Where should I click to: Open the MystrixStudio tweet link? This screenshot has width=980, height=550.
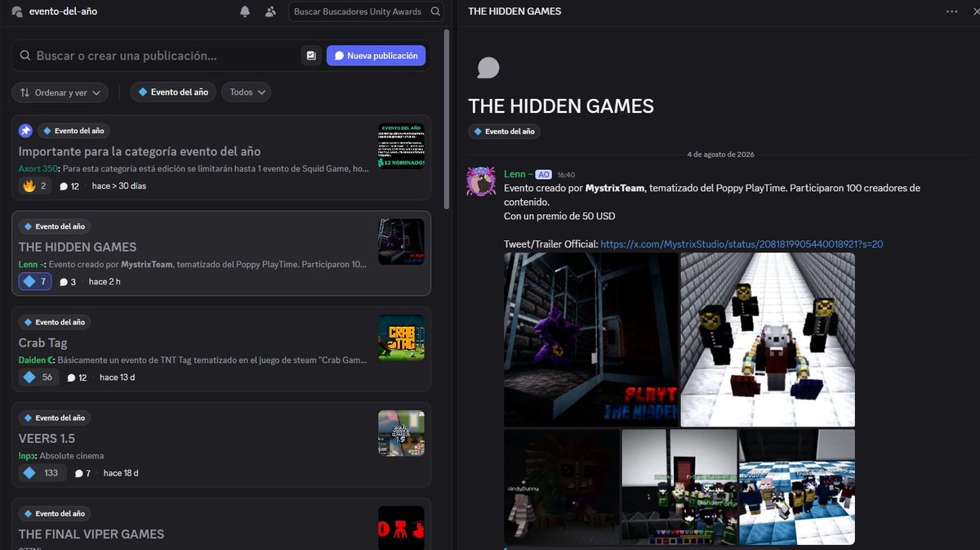pyautogui.click(x=742, y=244)
